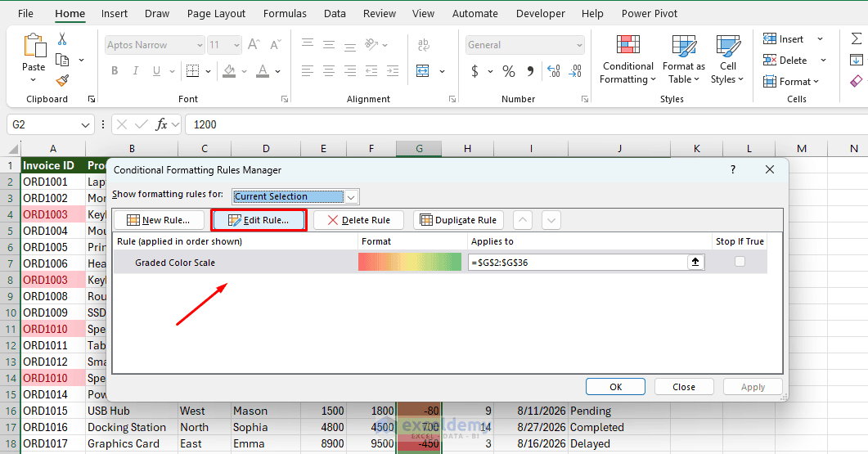Open Format as Table dropdown
Viewport: 868px width, 454px height.
[x=684, y=59]
